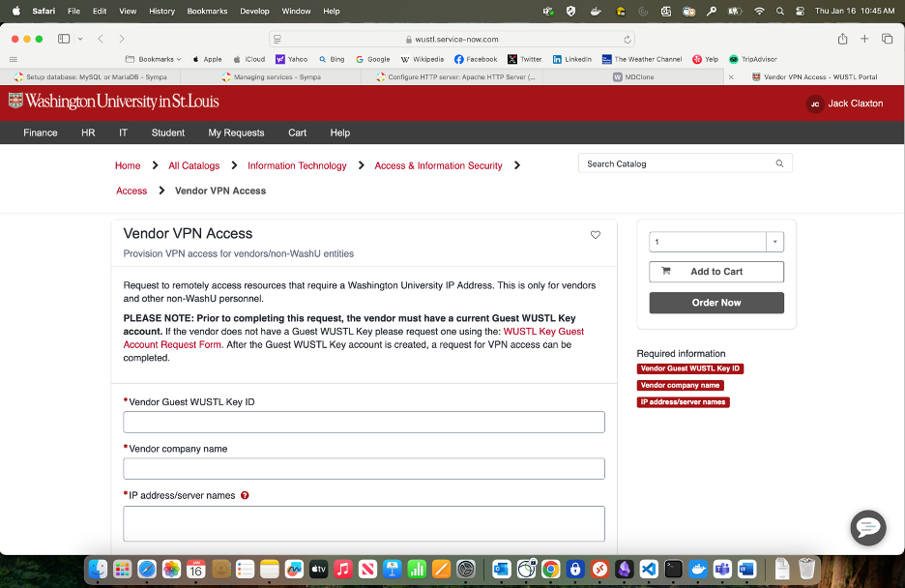Viewport: 905px width, 588px height.
Task: Open the sidebar options chevron in Safari
Action: [x=80, y=39]
